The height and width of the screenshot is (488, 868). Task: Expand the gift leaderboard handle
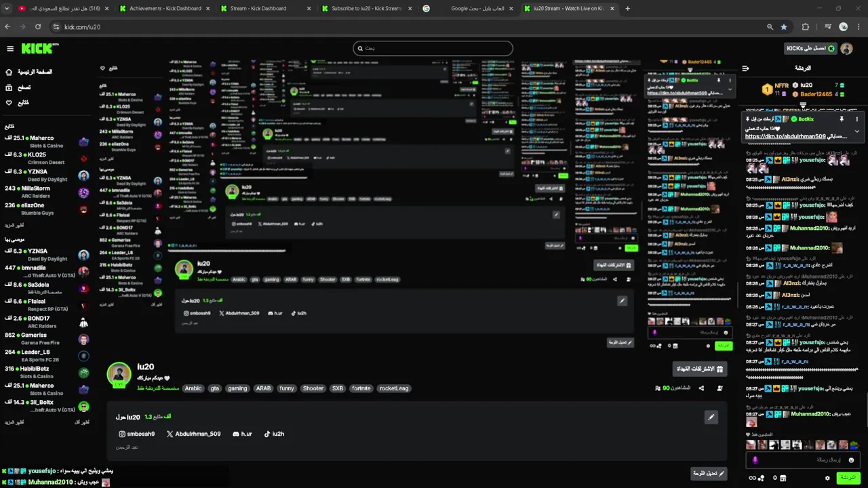(803, 105)
